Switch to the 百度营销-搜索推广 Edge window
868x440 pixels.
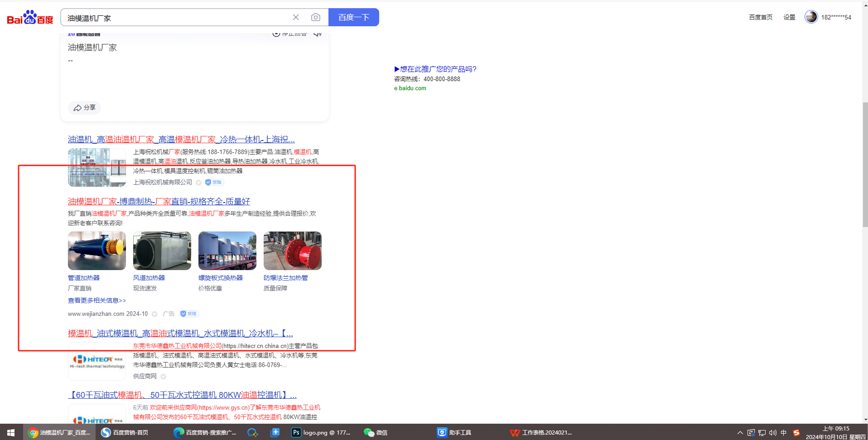coord(205,432)
